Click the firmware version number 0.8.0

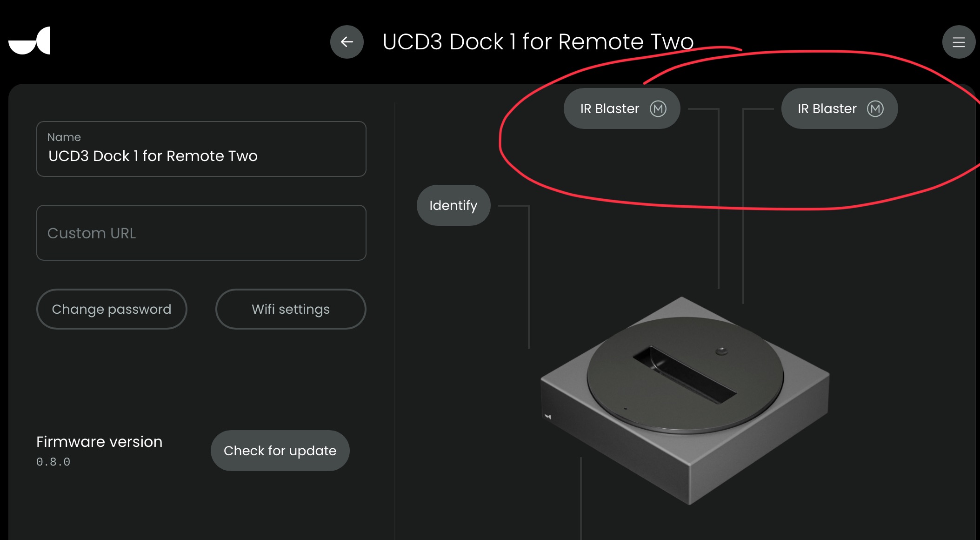point(53,462)
